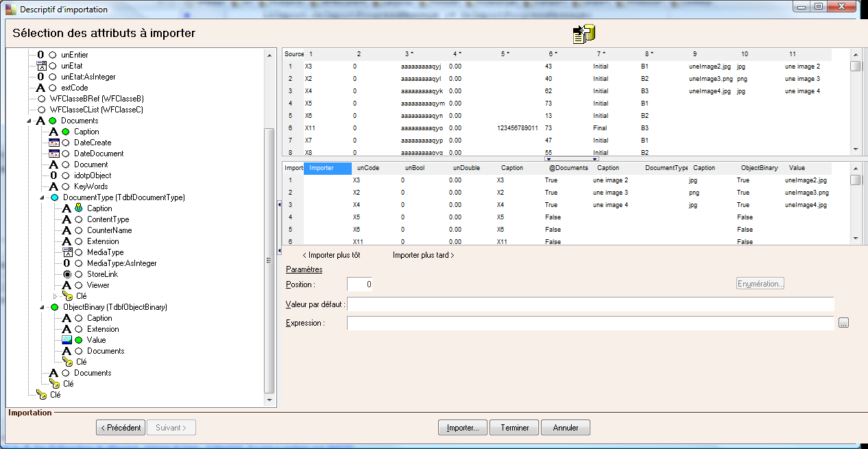This screenshot has width=868, height=449.
Task: Select the @Documents column header
Action: [568, 168]
